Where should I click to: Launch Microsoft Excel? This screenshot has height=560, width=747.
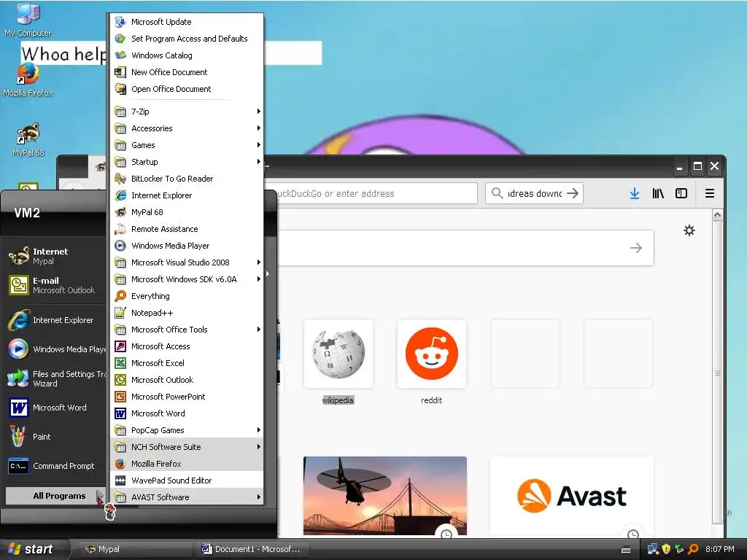[187, 363]
